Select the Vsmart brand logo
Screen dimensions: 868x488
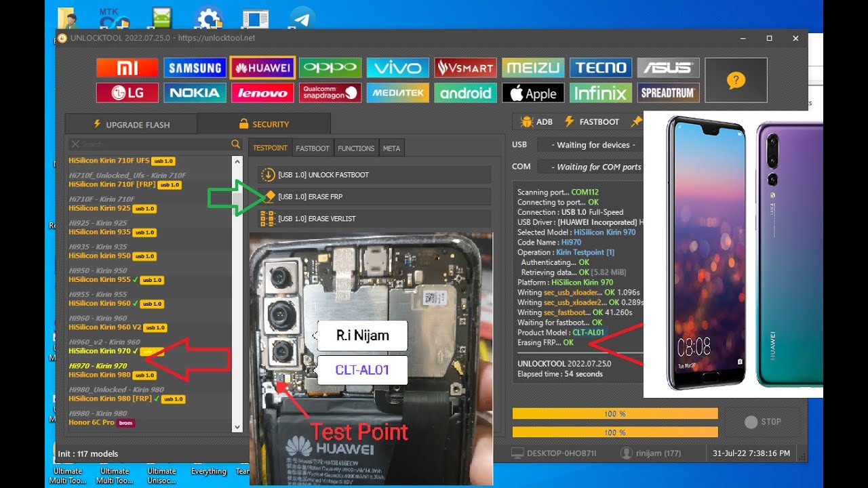(466, 68)
